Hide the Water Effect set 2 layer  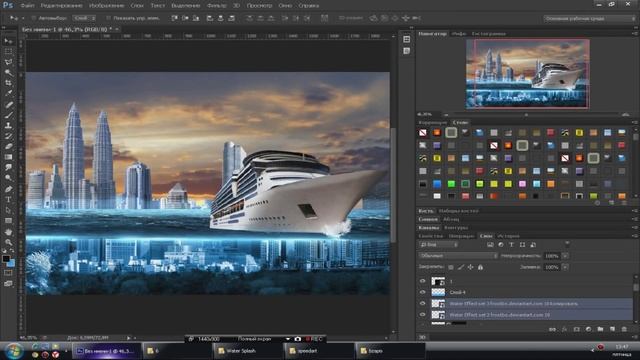(x=422, y=315)
